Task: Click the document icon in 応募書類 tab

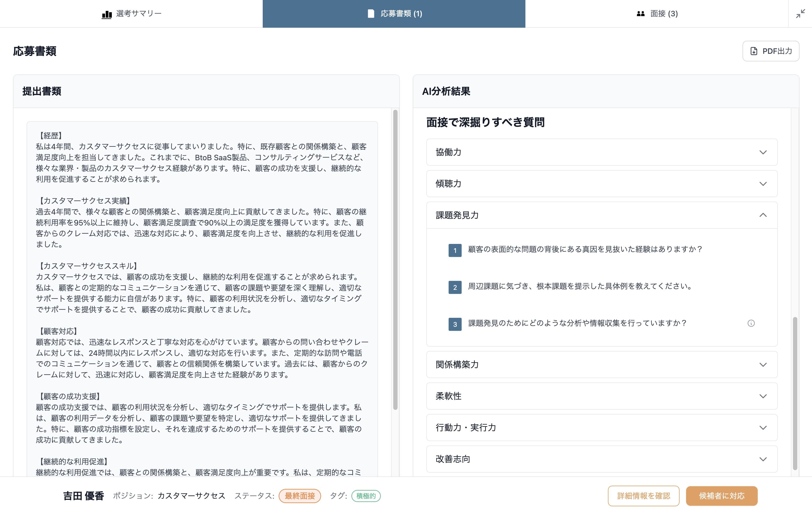Action: [371, 14]
